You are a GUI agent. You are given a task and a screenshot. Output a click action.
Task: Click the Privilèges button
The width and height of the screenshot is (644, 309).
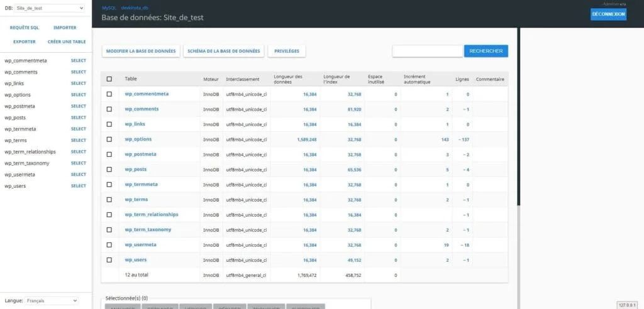[x=286, y=51]
